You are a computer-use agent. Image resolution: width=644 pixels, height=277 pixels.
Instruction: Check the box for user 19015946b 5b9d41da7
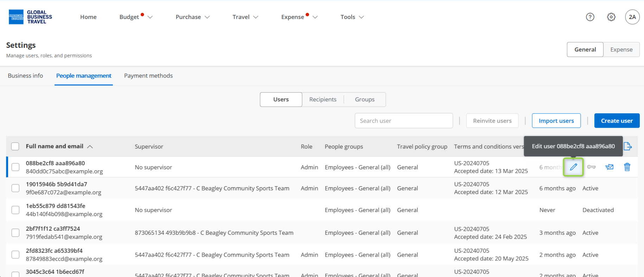coord(15,188)
